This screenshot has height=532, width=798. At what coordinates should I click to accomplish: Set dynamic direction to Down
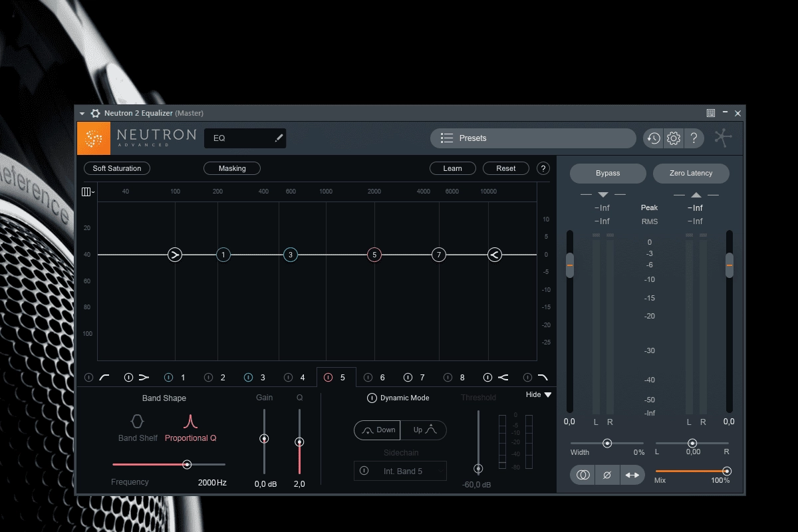(377, 430)
